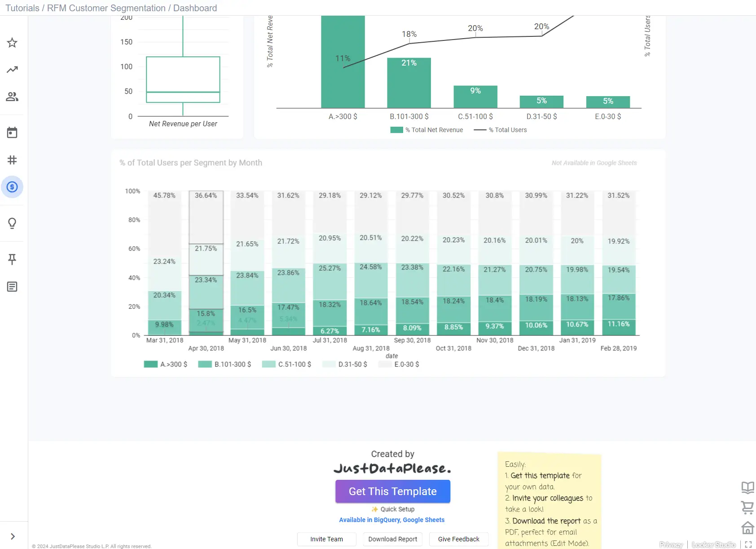Viewport: 756px width, 549px height.
Task: Select the hashtag sidebar icon
Action: (x=12, y=160)
